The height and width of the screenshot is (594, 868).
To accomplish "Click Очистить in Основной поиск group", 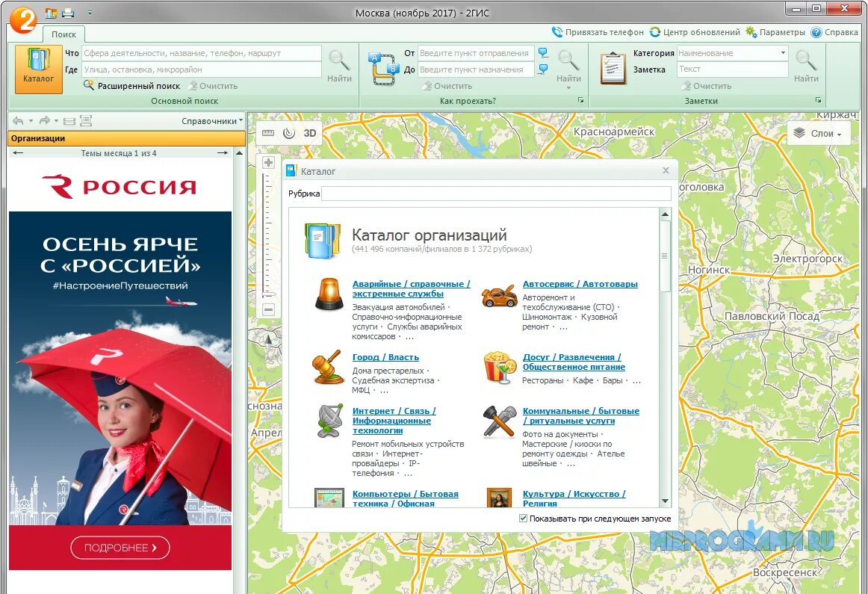I will click(213, 86).
